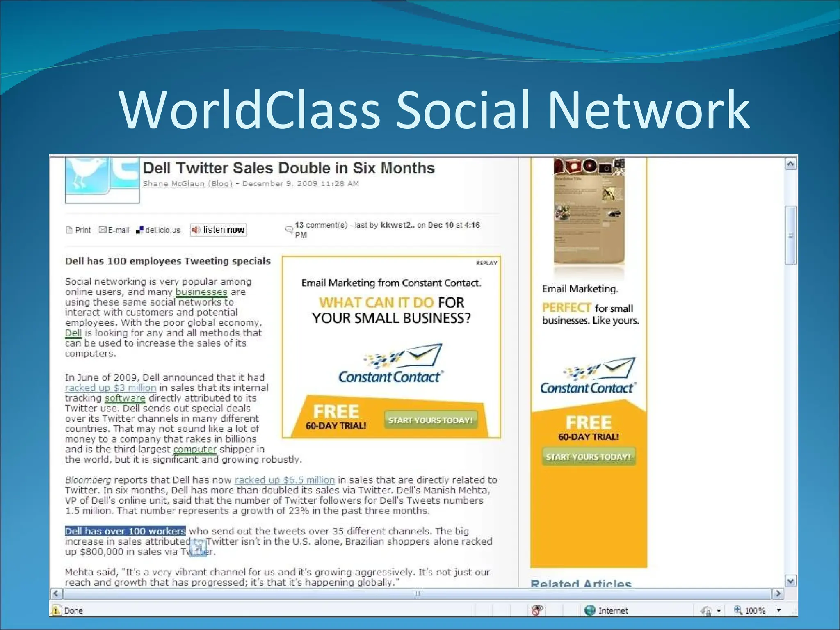The height and width of the screenshot is (630, 840).
Task: Follow the 'computer' keyword link
Action: 195,450
